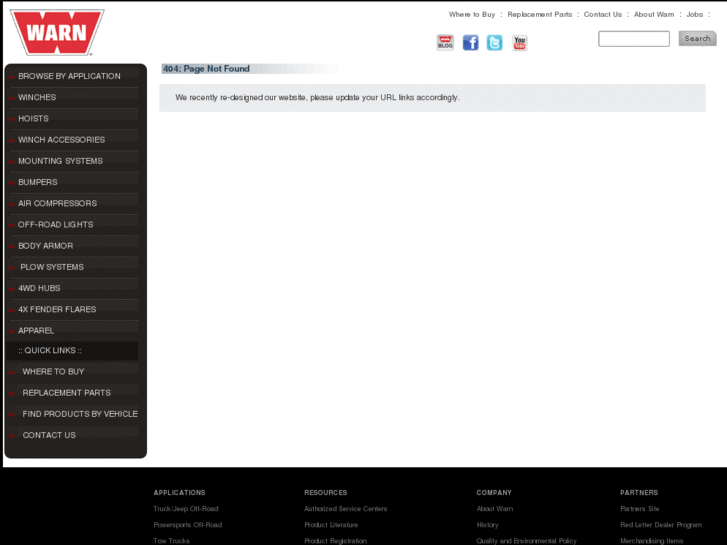Image resolution: width=727 pixels, height=545 pixels.
Task: Open Where to Buy quick link in sidebar
Action: pyautogui.click(x=53, y=372)
